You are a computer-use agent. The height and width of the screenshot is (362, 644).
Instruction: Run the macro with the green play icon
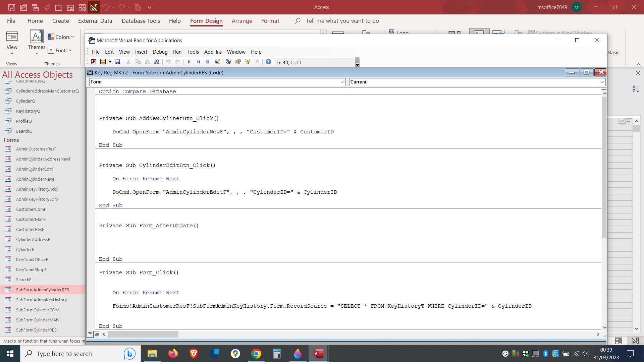(189, 62)
